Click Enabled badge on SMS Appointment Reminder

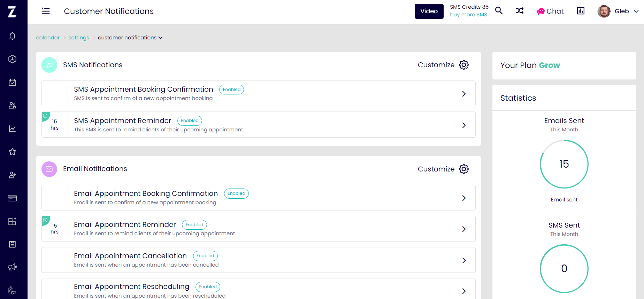click(190, 121)
